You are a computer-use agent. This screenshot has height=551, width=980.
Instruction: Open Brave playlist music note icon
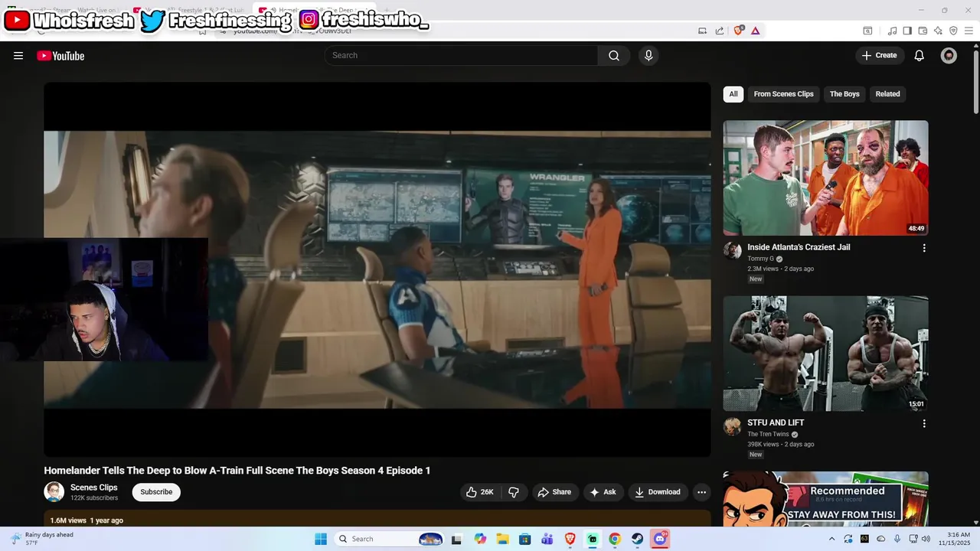892,31
